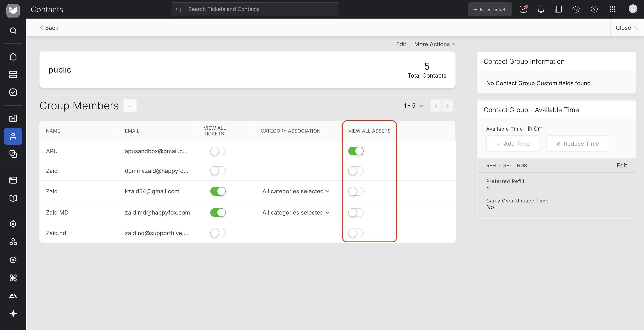This screenshot has height=330, width=644.
Task: Click the plus icon beside Group Members
Action: click(130, 106)
